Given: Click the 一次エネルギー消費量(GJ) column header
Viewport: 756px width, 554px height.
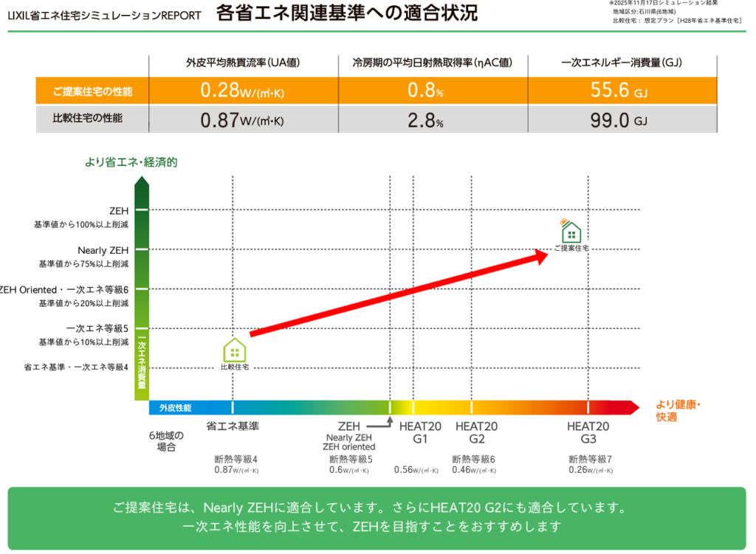Looking at the screenshot, I should (x=621, y=63).
